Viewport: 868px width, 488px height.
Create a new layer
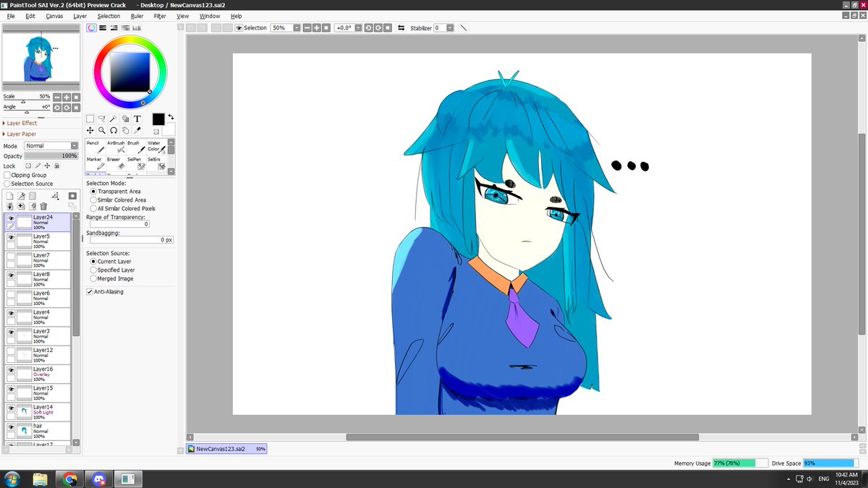click(10, 196)
